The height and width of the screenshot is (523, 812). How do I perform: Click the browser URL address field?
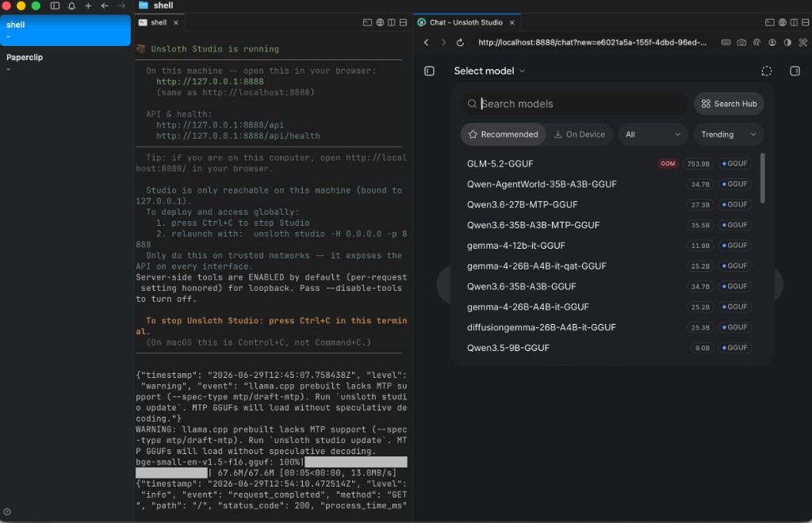[x=592, y=43]
